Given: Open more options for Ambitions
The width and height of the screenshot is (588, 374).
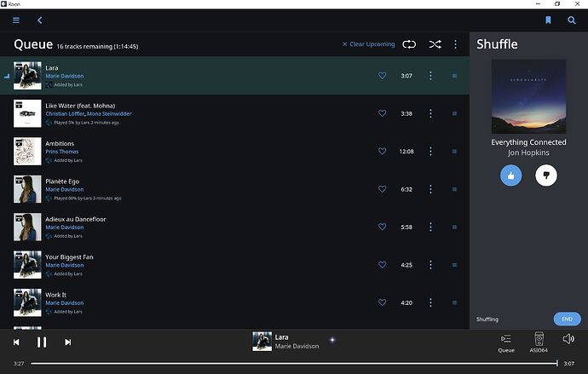Looking at the screenshot, I should pyautogui.click(x=430, y=151).
